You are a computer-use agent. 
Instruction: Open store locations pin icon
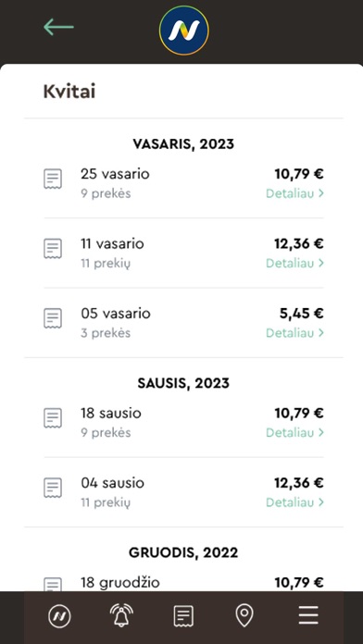244,616
